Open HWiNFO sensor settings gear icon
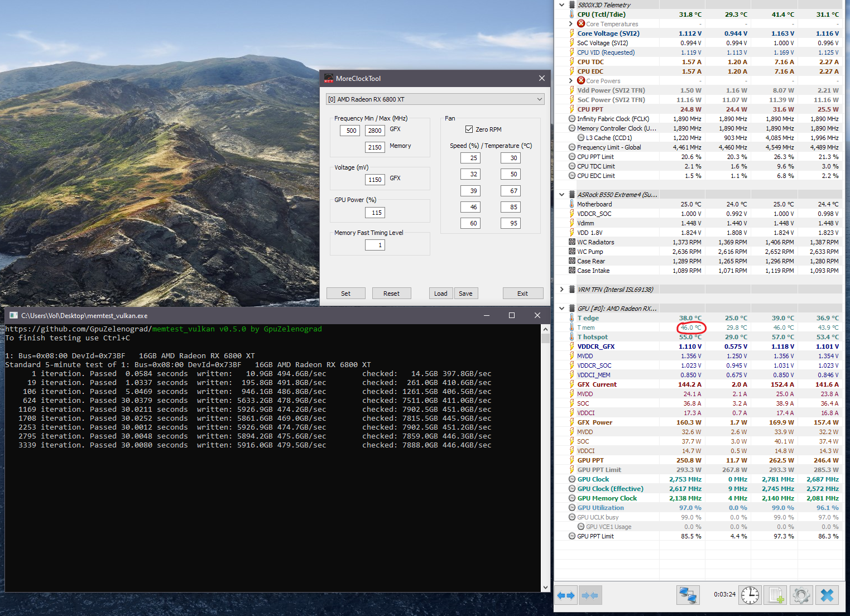The height and width of the screenshot is (616, 850). (801, 595)
